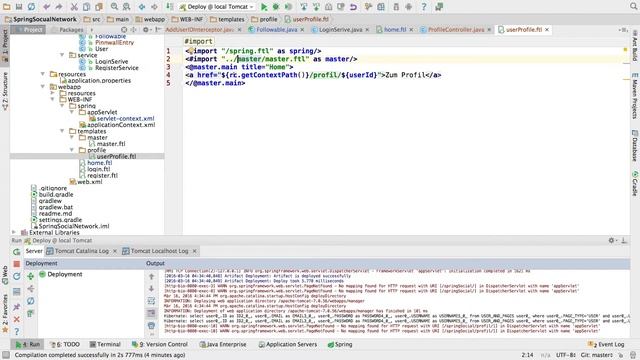Click the Debug bug icon

276,7
